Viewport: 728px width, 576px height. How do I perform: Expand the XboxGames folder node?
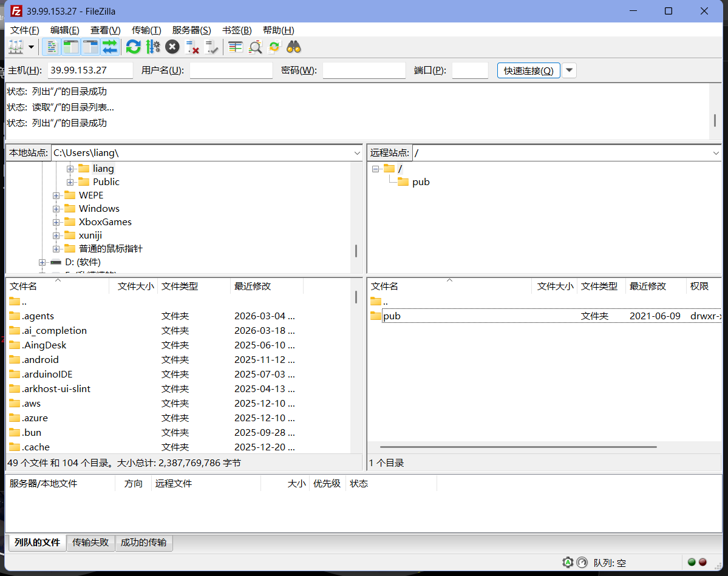pos(56,222)
